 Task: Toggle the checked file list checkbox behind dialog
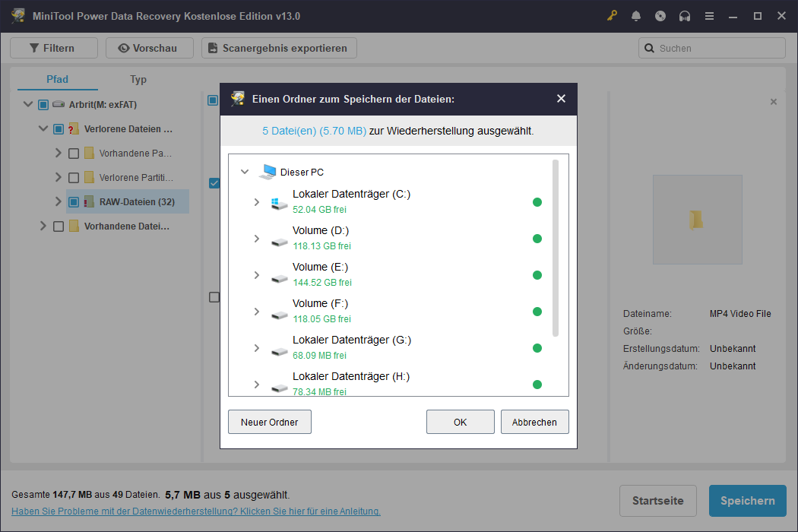point(214,182)
